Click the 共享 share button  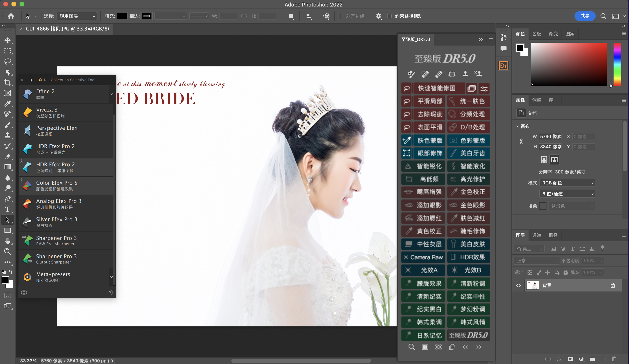tap(584, 16)
